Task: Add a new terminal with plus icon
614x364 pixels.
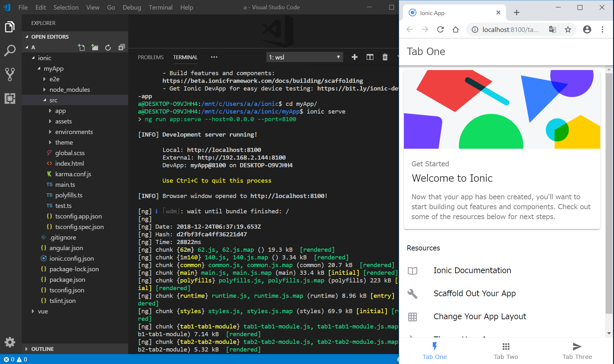Action: click(354, 57)
